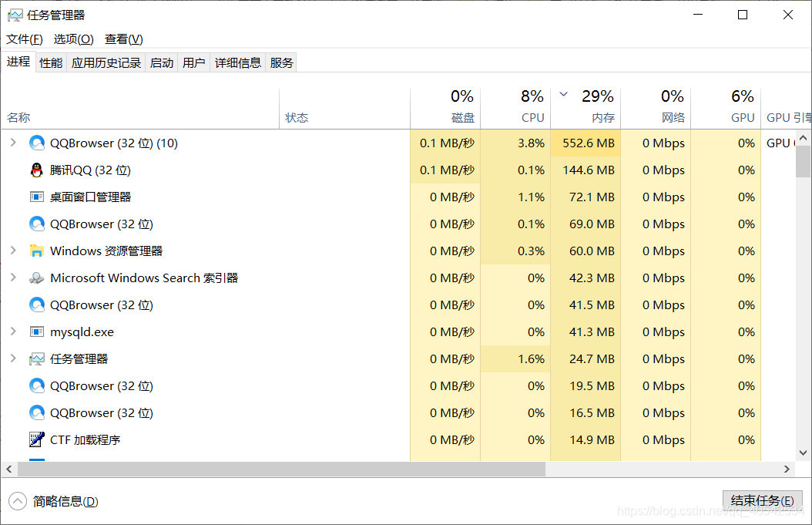Screen dimensions: 812x525
Task: Click the vertical scrollbar thumb
Action: tap(804, 160)
